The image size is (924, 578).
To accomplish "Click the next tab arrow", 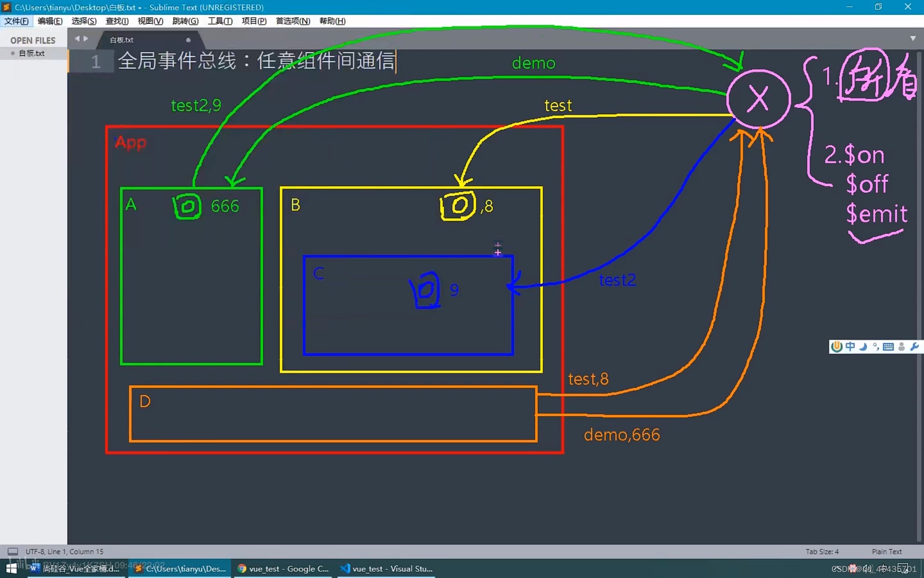I will coord(86,39).
